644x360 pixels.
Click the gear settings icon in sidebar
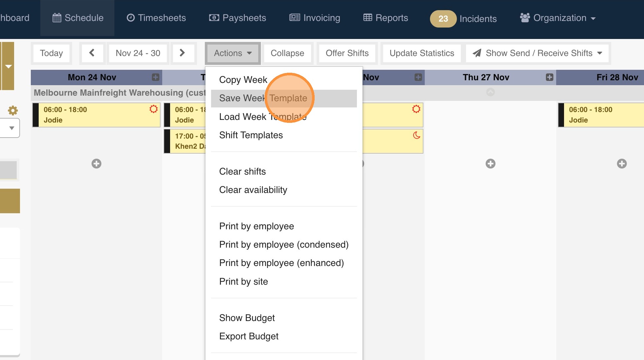click(13, 110)
